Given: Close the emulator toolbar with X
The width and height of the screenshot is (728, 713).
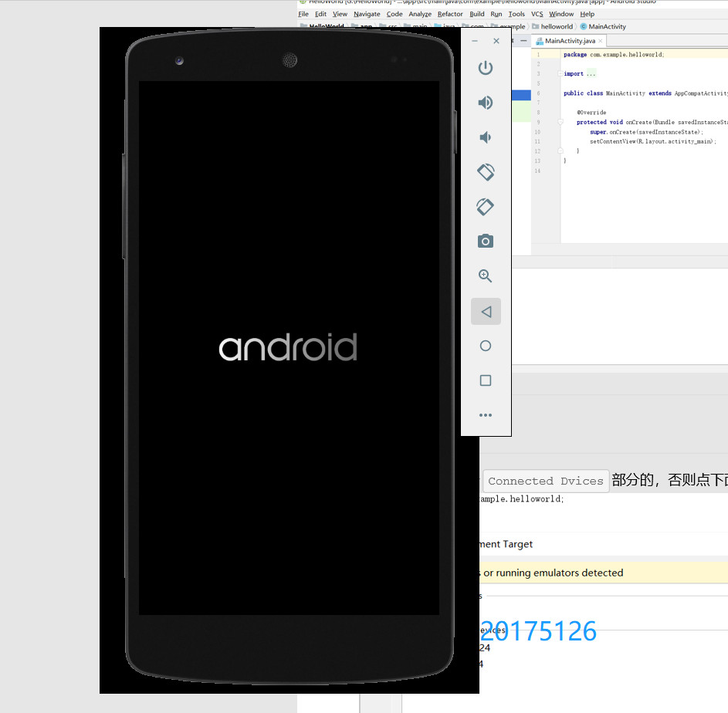Looking at the screenshot, I should click(x=496, y=41).
